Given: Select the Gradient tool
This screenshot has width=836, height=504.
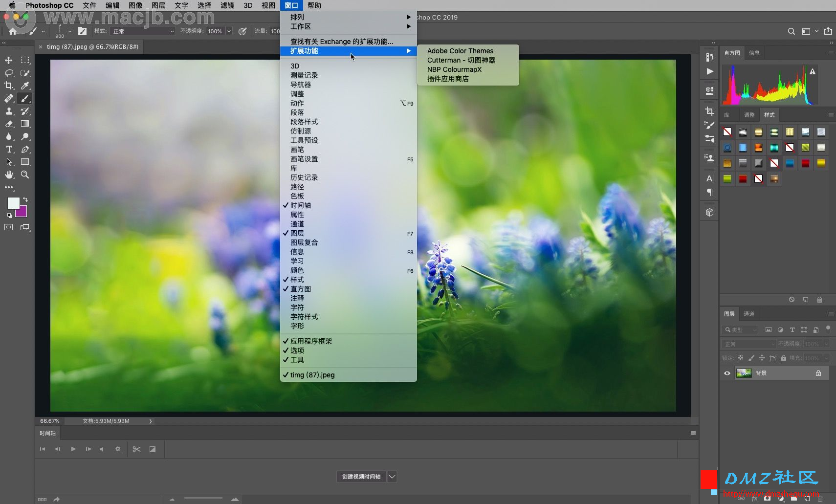Looking at the screenshot, I should [25, 124].
